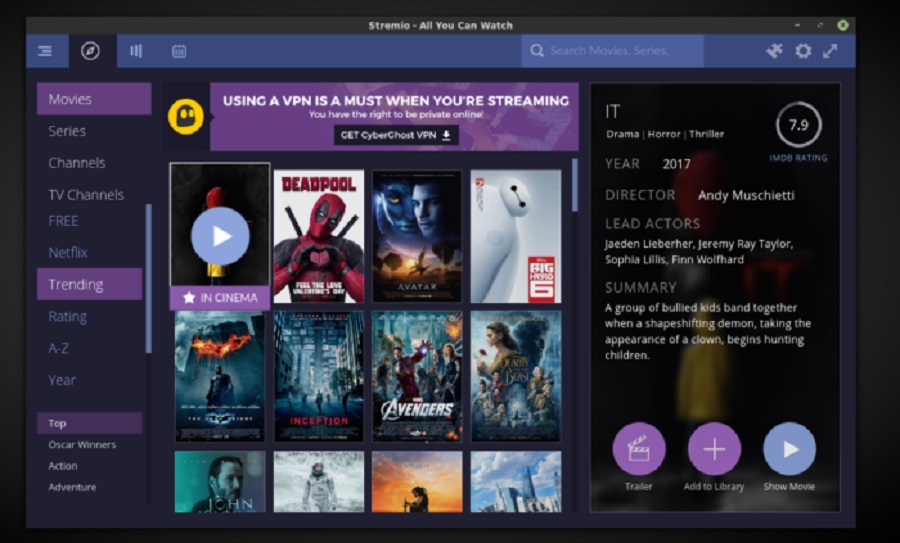Click director name Andy Muschietti
The image size is (900, 543).
(746, 195)
